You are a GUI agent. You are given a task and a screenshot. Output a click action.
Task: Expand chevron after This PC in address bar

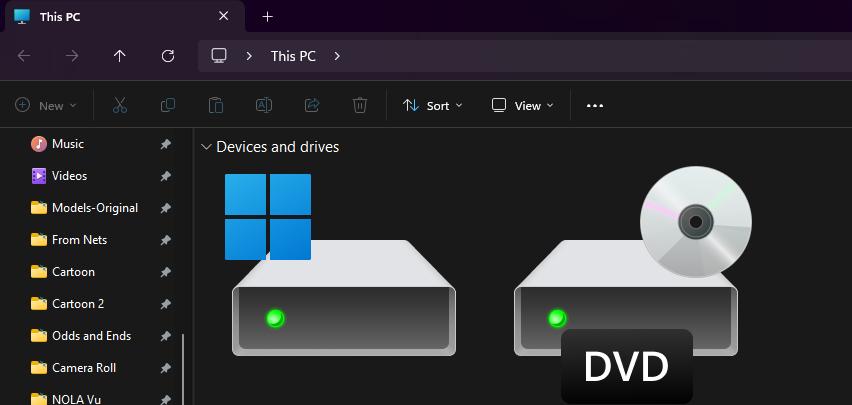point(337,56)
